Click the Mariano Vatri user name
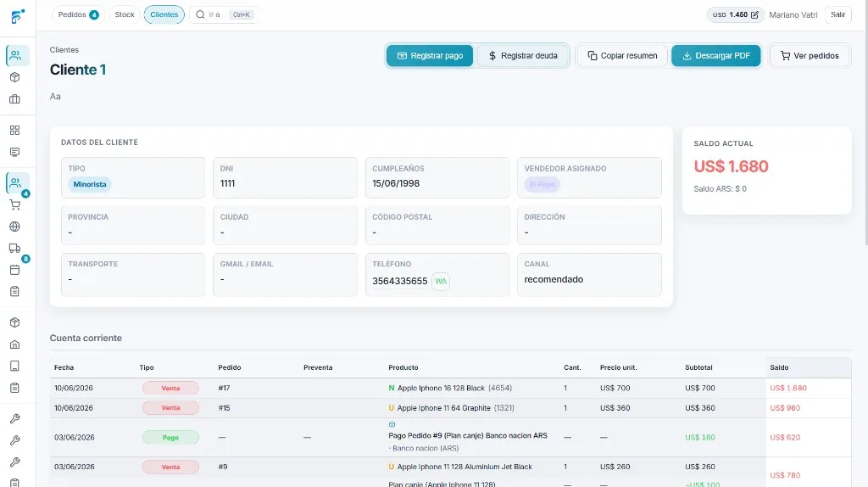Viewport: 868px width, 487px height. click(793, 15)
